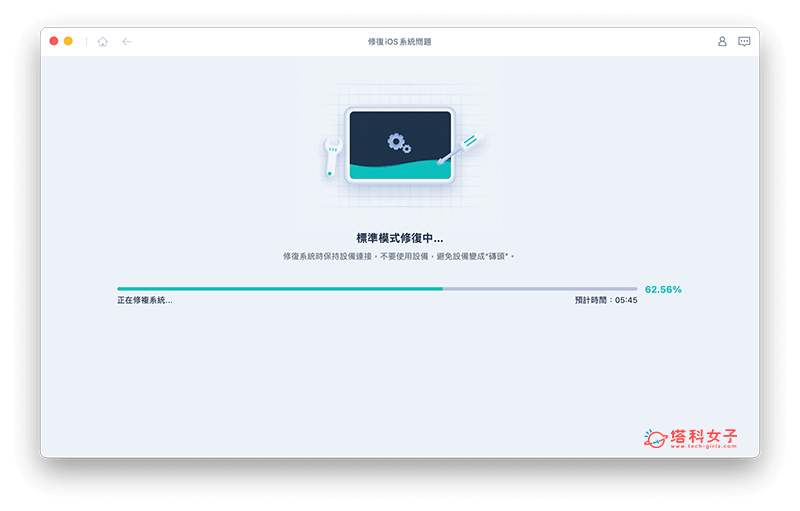800x511 pixels.
Task: Open the feedback chat icon
Action: click(x=744, y=41)
